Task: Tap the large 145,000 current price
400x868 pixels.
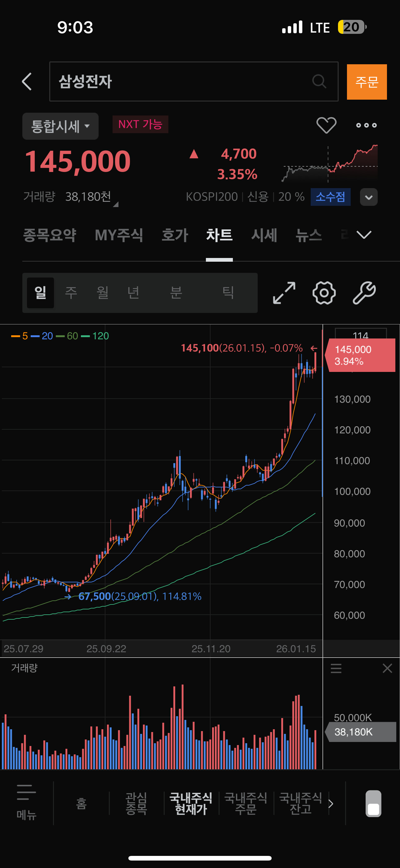Action: pos(78,162)
